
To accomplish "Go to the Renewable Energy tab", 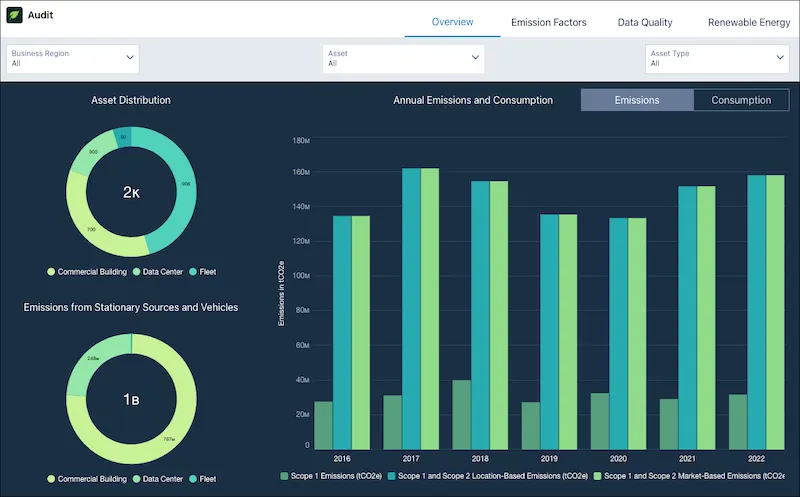I will (x=748, y=22).
